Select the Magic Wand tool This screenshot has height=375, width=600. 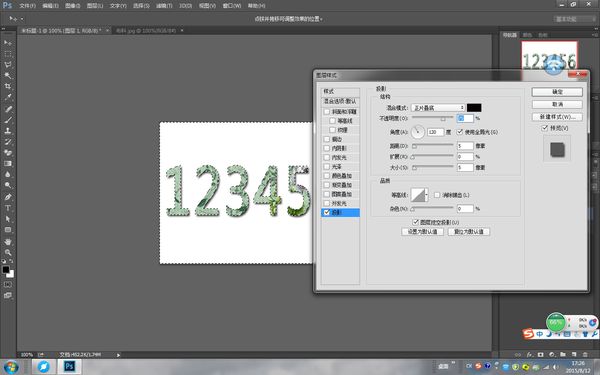pos(8,75)
